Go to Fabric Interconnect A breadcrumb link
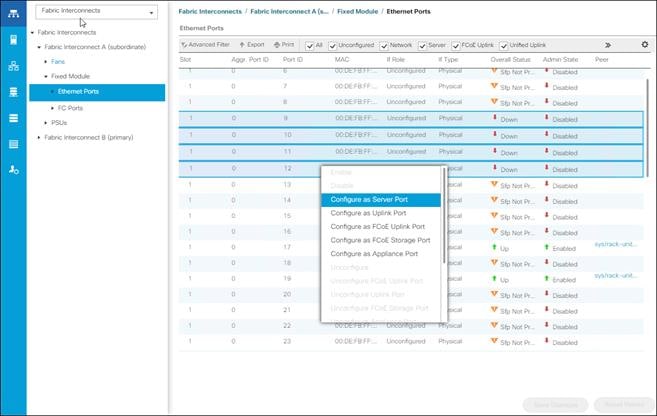The image size is (657, 416). coord(289,11)
